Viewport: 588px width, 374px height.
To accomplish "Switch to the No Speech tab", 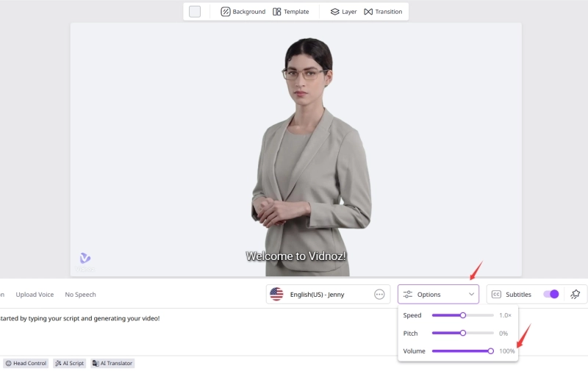I will tap(80, 295).
